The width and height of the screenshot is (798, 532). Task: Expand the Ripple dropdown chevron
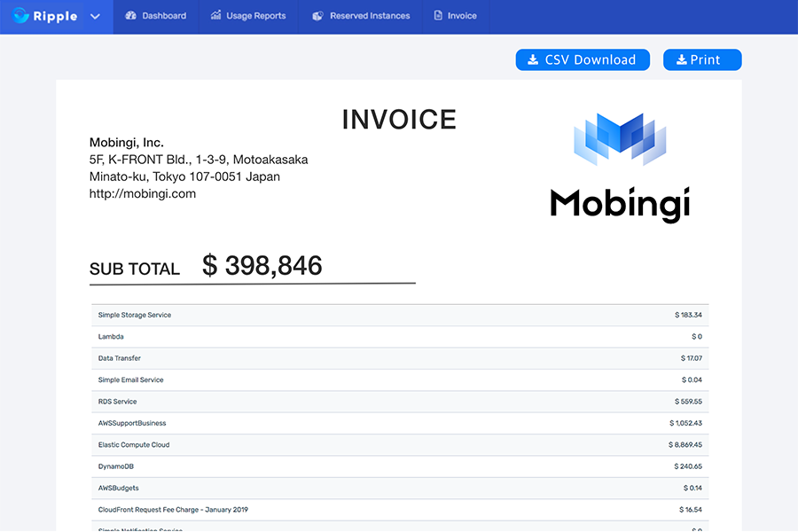[x=95, y=16]
